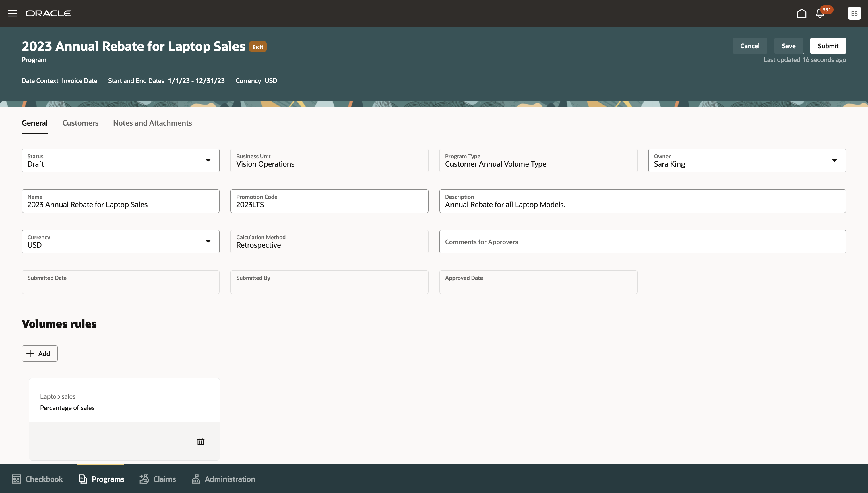Add a new volume rule
The height and width of the screenshot is (493, 868).
click(x=40, y=353)
